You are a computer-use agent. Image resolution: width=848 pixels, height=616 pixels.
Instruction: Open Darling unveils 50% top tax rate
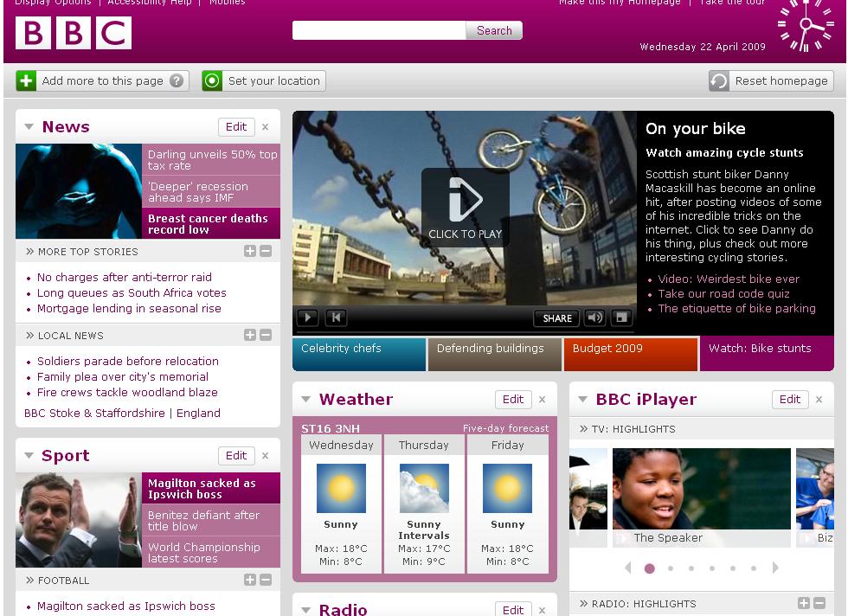[x=211, y=159]
